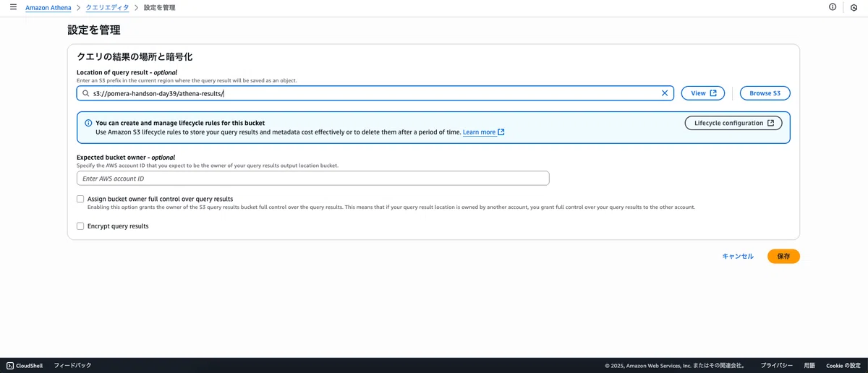
Task: Open the hamburger navigation menu
Action: (13, 7)
